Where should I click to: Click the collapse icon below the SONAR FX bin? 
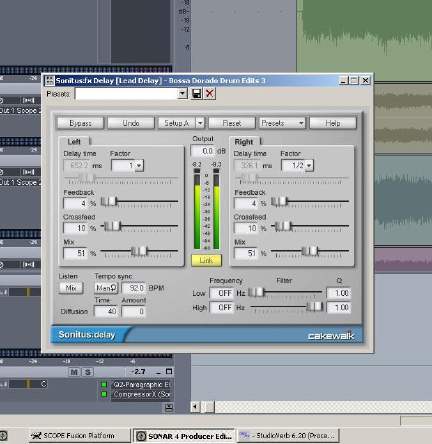169,407
